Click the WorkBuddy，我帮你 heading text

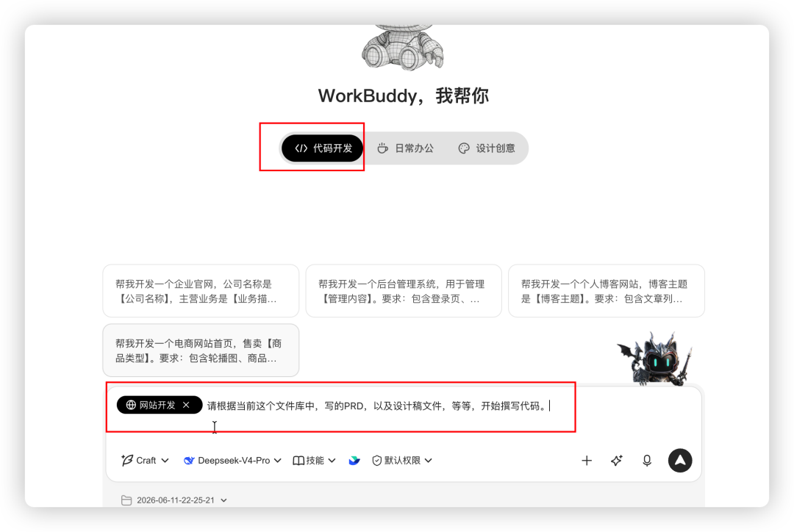coord(404,96)
